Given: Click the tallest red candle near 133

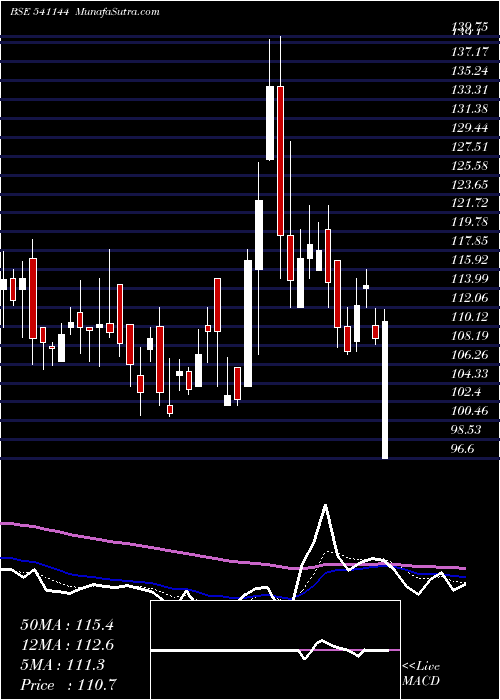Looking at the screenshot, I should (280, 161).
